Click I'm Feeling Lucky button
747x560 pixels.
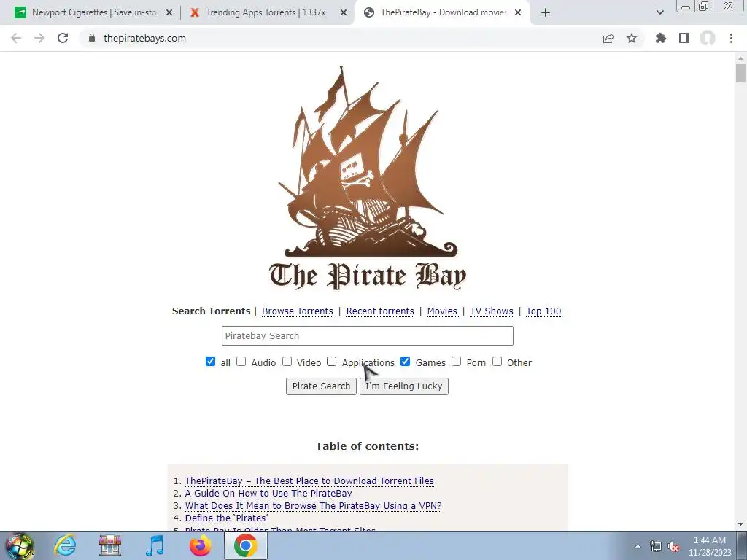[x=404, y=386]
